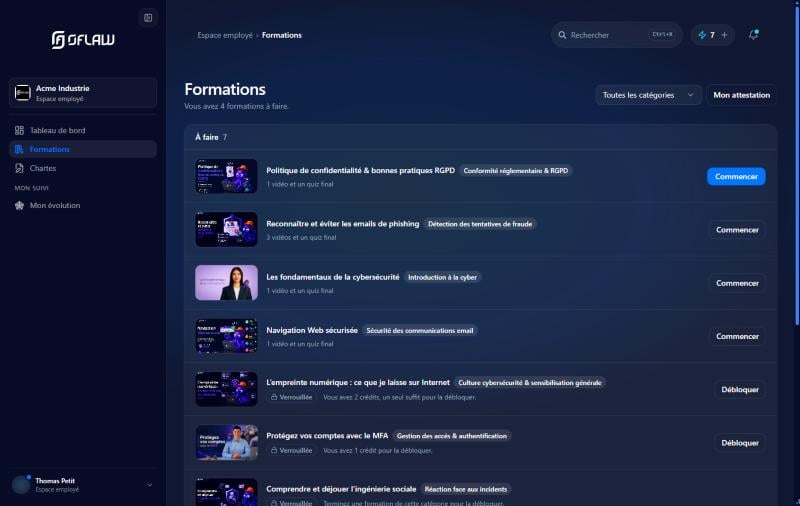Click Mon attestation button
Image resolution: width=800 pixels, height=506 pixels.
tap(741, 95)
